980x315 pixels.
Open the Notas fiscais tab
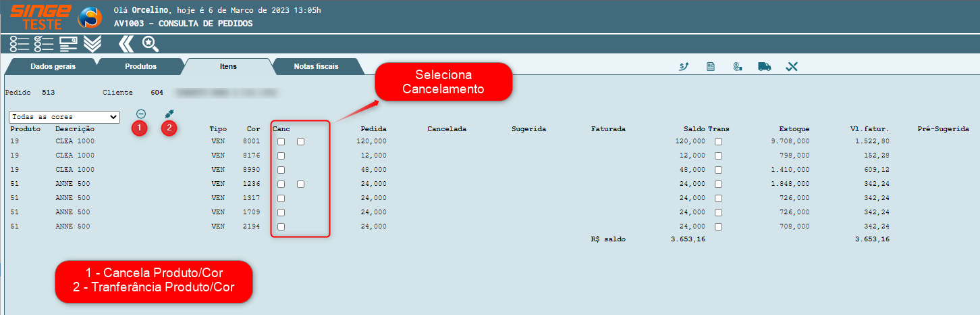coord(316,67)
